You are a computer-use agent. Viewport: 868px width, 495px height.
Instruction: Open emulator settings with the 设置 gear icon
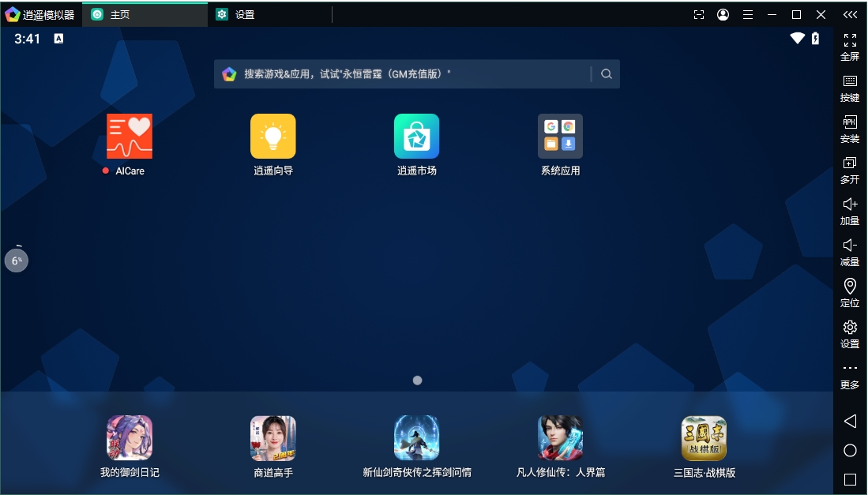click(x=850, y=332)
